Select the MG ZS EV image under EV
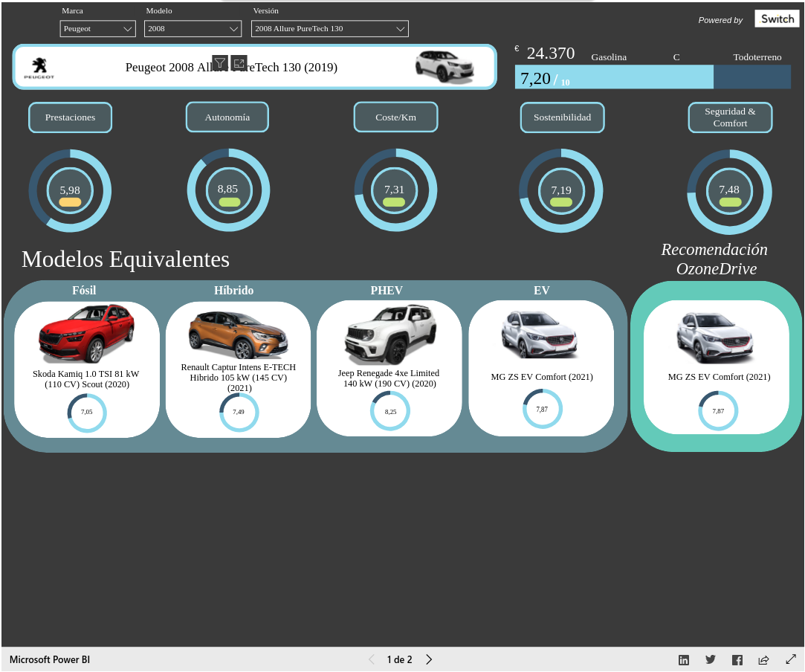This screenshot has height=672, width=805. click(540, 335)
